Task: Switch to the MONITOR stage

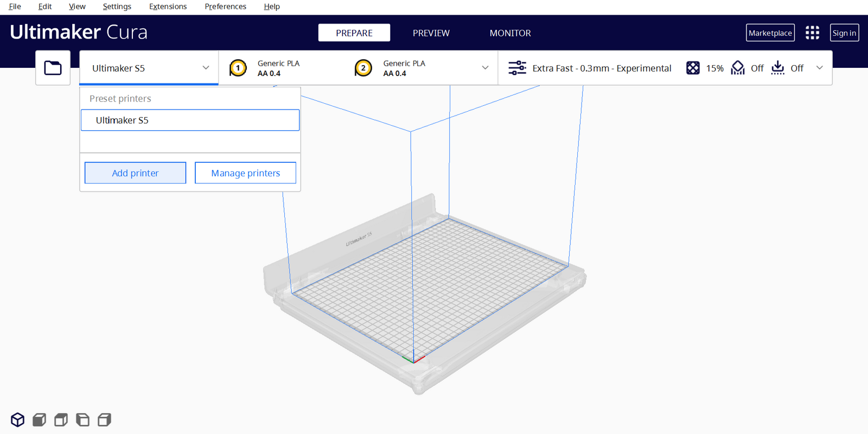Action: pyautogui.click(x=510, y=33)
